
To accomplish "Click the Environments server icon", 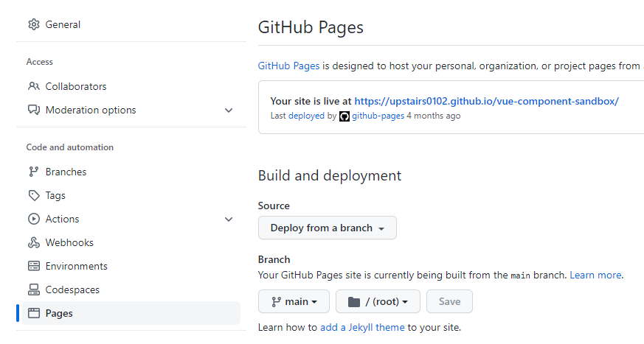I will (33, 266).
